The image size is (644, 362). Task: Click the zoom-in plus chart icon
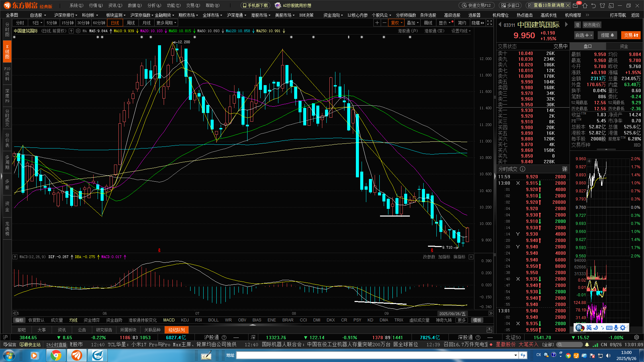pos(377,23)
